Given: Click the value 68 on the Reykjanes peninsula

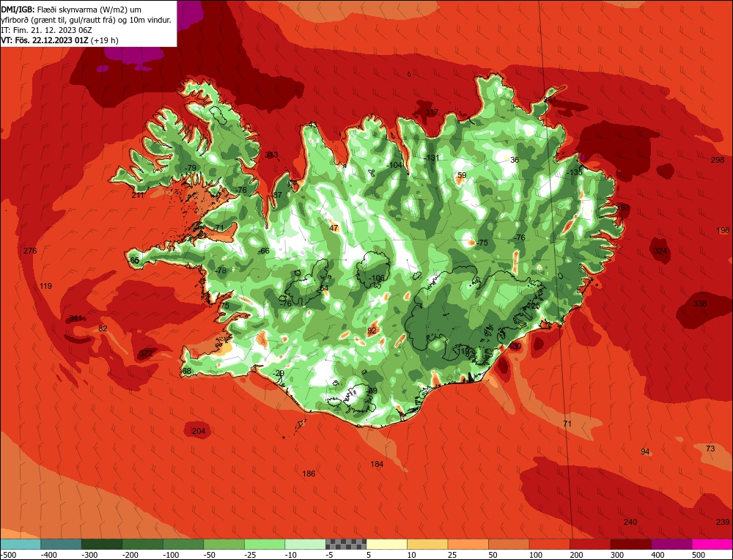Looking at the screenshot, I should [186, 371].
